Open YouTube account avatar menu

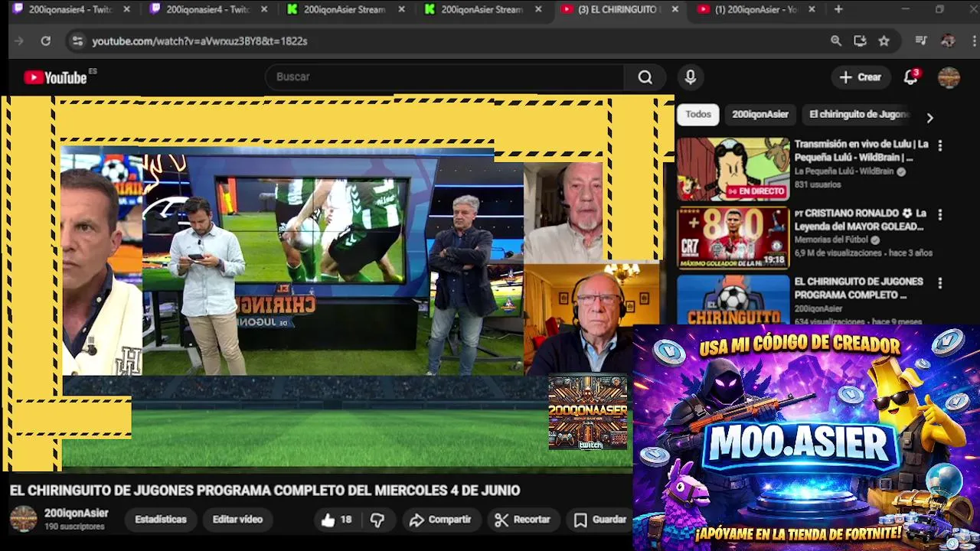pyautogui.click(x=949, y=77)
